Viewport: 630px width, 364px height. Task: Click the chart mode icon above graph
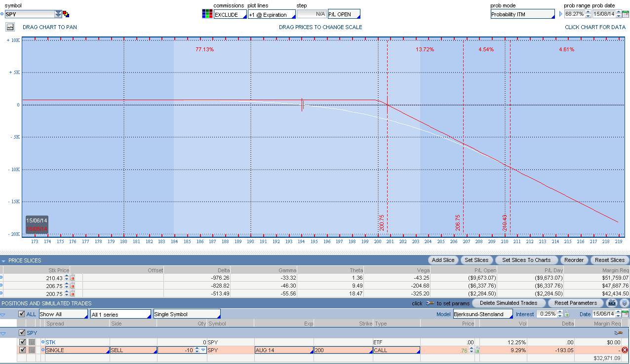[10, 27]
